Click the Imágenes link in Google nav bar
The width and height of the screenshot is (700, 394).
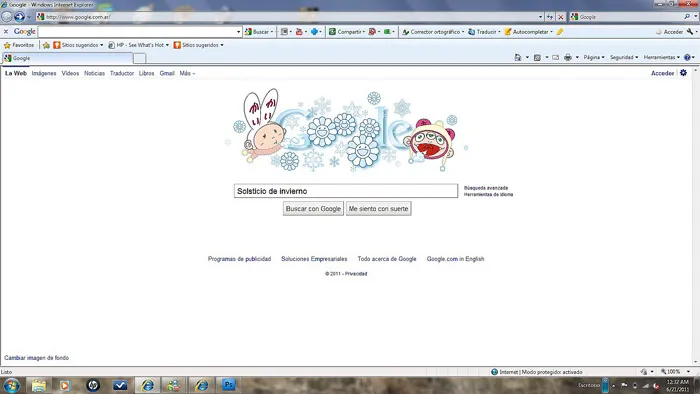tap(44, 73)
